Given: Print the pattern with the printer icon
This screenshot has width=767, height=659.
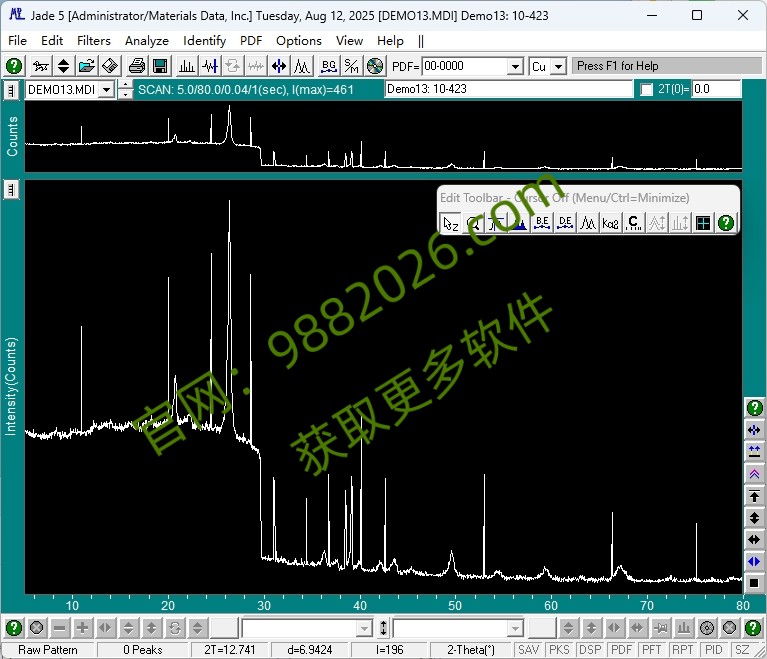Looking at the screenshot, I should (x=136, y=66).
